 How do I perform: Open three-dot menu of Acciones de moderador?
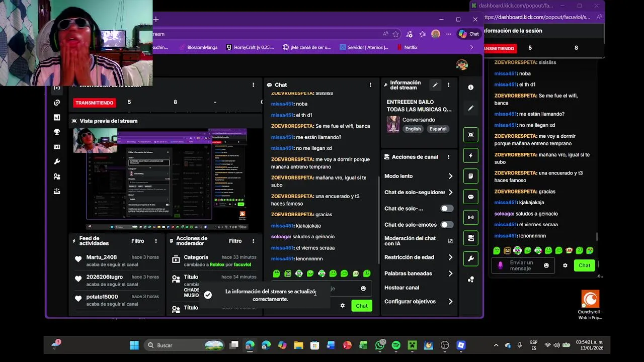(253, 241)
